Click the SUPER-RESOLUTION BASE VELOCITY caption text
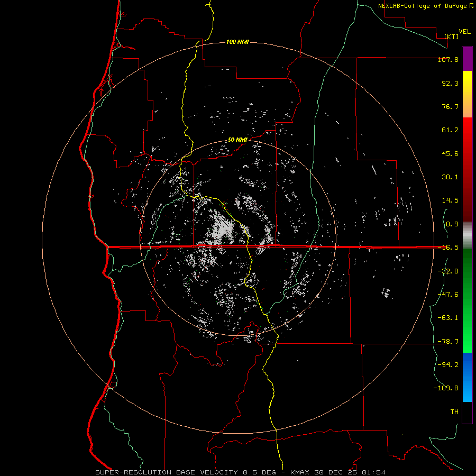 (167, 472)
